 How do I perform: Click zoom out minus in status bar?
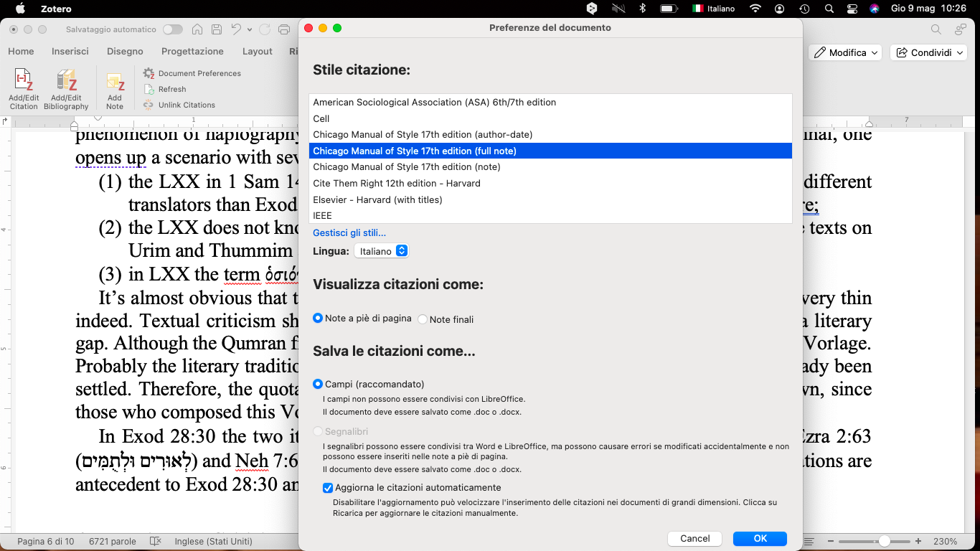[x=830, y=541]
